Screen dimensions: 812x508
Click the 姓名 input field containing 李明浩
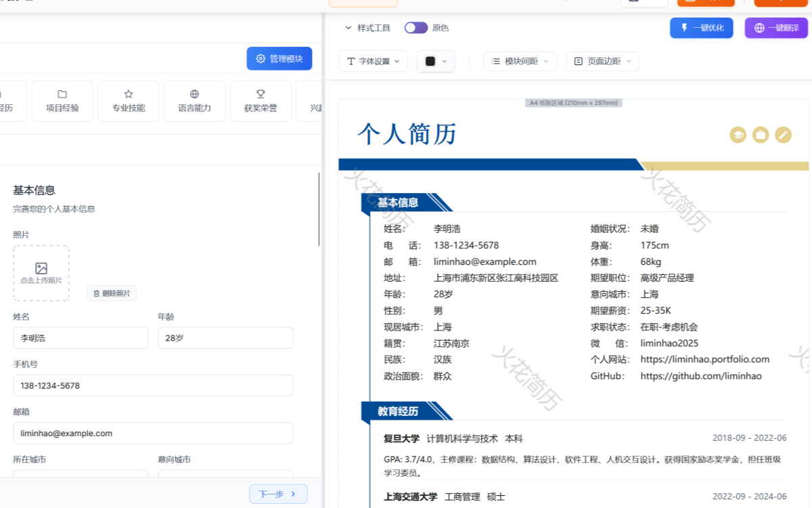(81, 337)
